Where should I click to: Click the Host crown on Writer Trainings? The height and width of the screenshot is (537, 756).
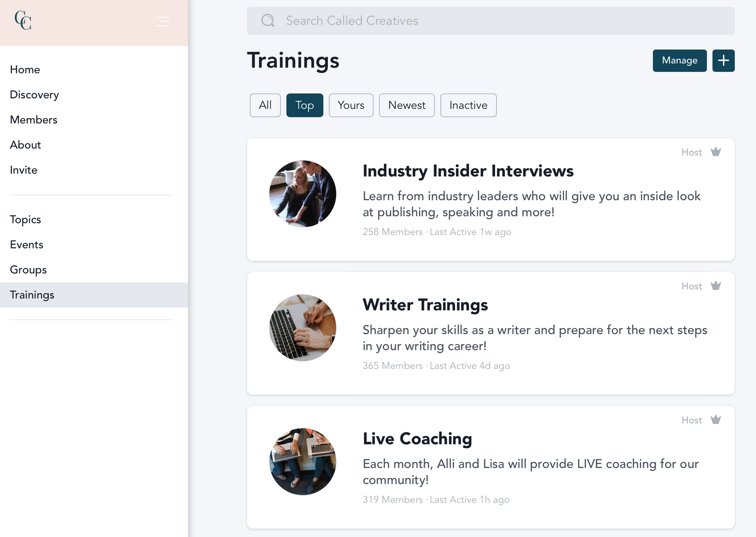click(715, 286)
